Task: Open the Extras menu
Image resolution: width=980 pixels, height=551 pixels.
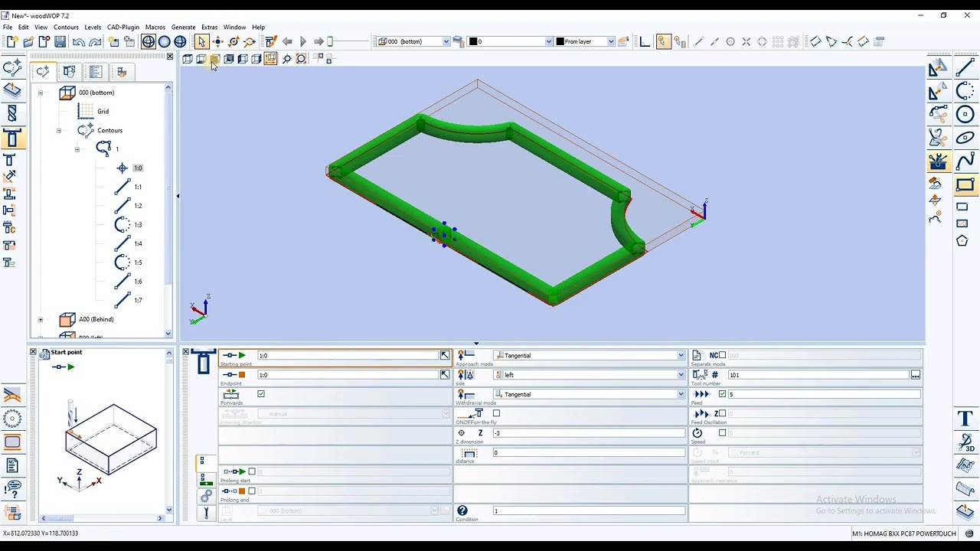Action: point(209,27)
